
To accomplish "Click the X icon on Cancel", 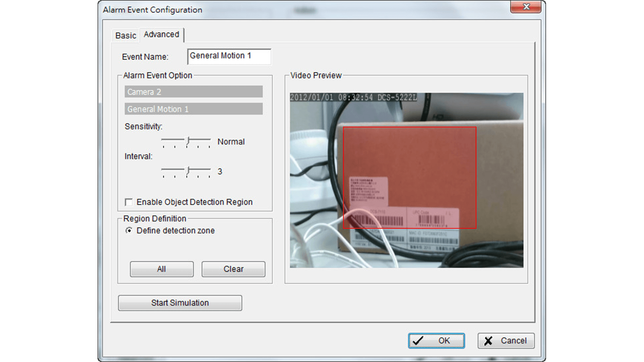I will coord(488,341).
